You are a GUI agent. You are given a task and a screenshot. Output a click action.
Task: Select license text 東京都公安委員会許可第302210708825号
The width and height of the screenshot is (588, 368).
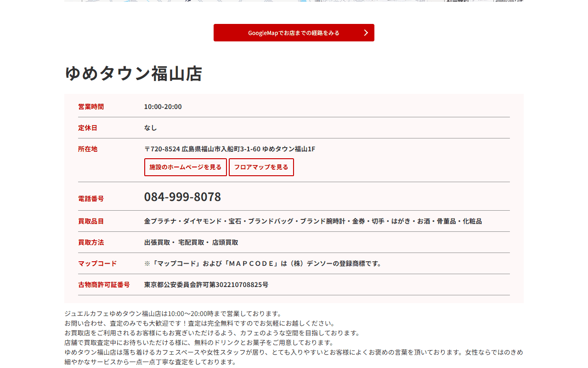[x=206, y=285]
